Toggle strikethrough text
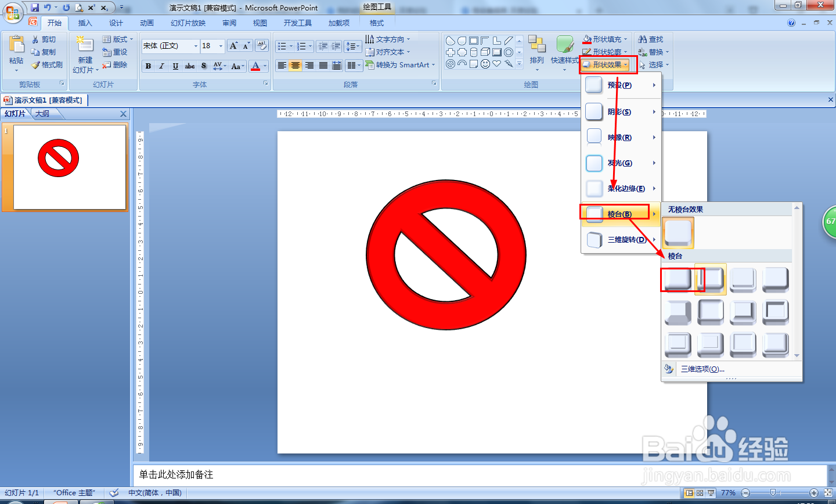The width and height of the screenshot is (836, 504). (x=190, y=66)
